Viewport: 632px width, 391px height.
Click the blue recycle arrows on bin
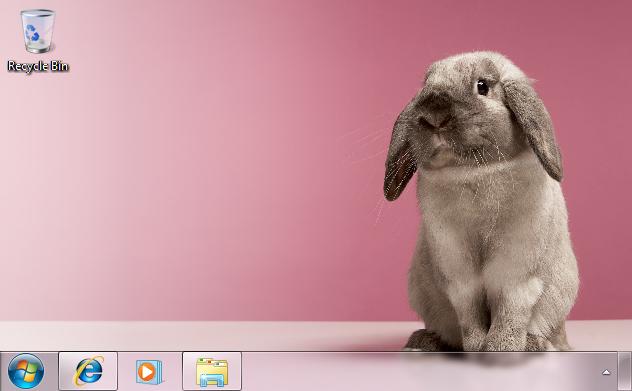(31, 33)
